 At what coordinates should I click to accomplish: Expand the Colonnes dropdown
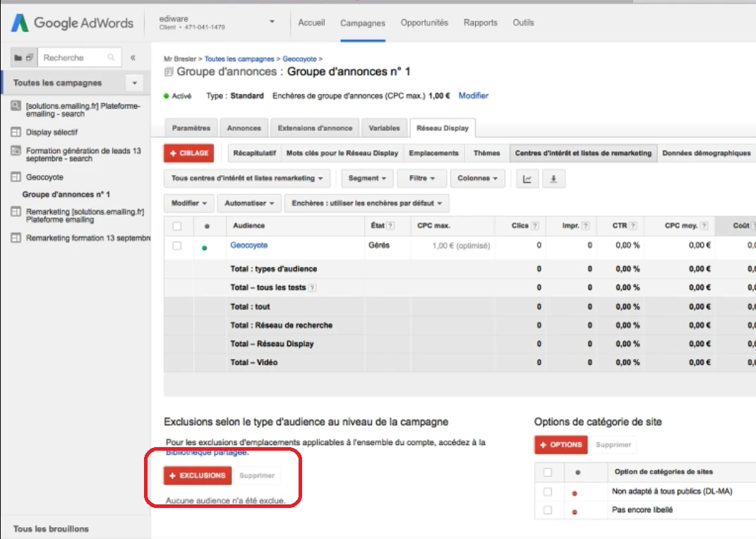click(477, 179)
